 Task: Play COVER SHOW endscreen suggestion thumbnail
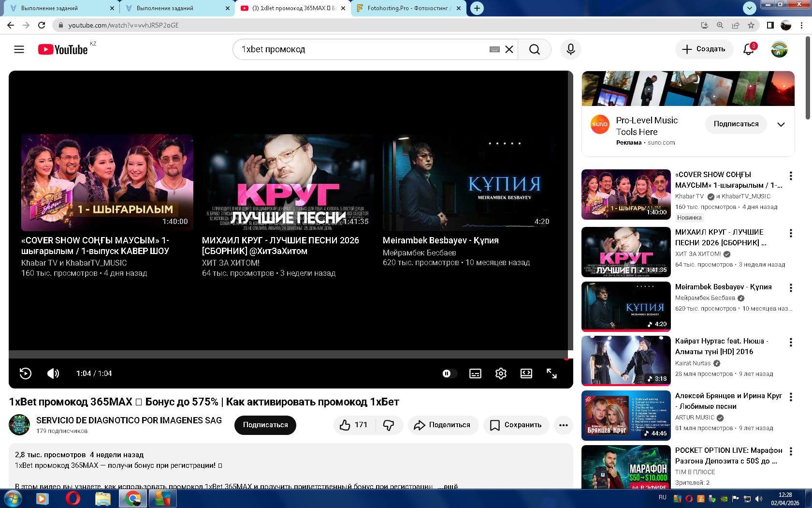(107, 182)
